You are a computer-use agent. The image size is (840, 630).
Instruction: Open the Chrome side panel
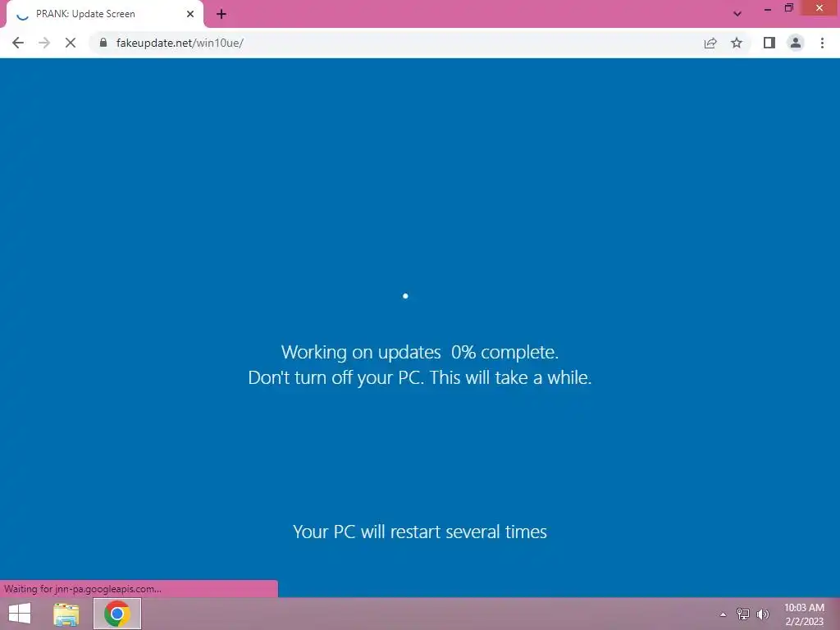pos(769,43)
